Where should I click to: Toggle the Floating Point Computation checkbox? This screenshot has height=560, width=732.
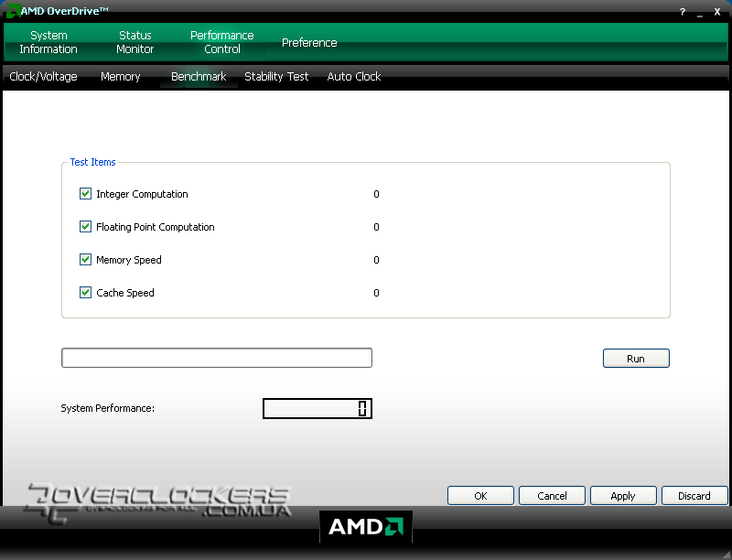tap(85, 227)
